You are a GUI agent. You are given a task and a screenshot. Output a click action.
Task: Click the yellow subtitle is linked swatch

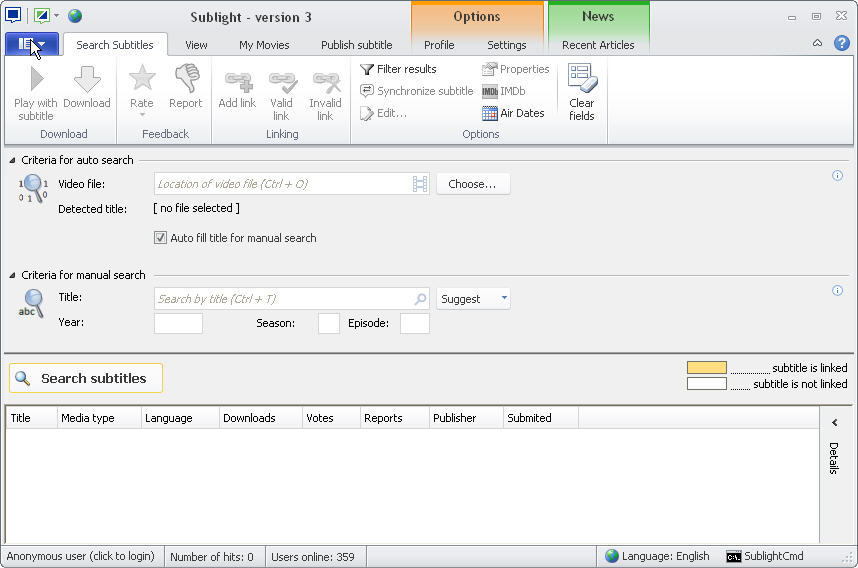pyautogui.click(x=707, y=367)
